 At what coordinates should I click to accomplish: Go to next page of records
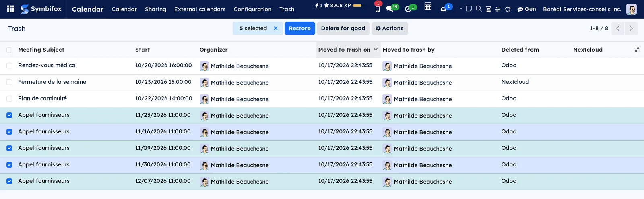coord(631,28)
